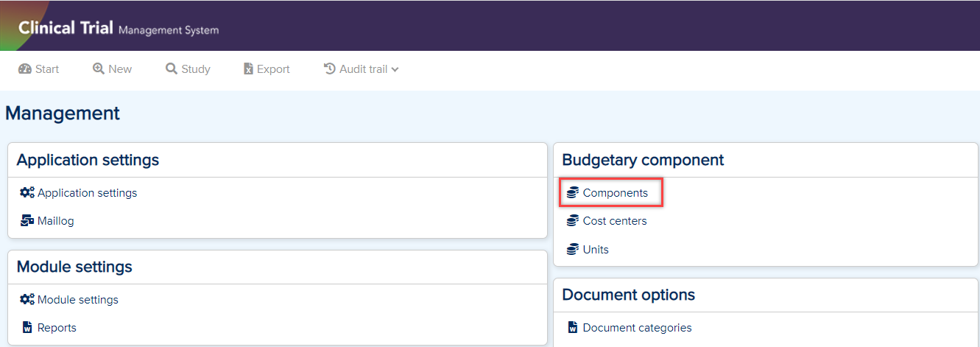Open the Audit trail menu

pos(362,69)
